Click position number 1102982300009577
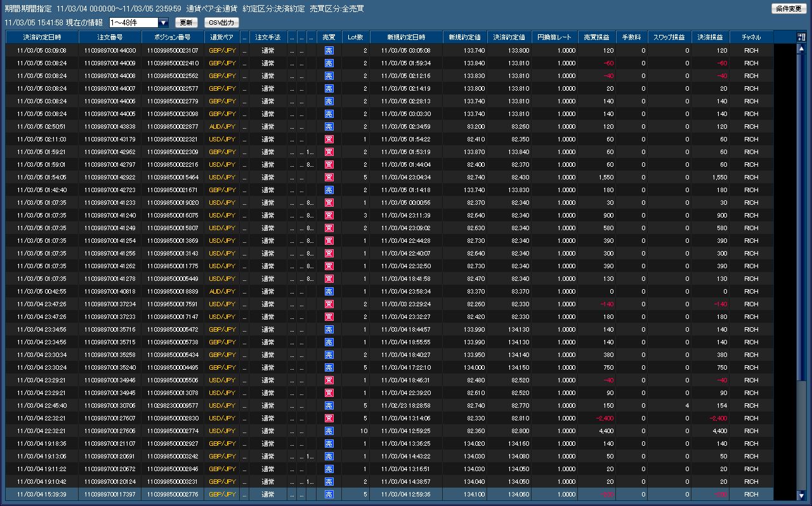 click(x=173, y=405)
